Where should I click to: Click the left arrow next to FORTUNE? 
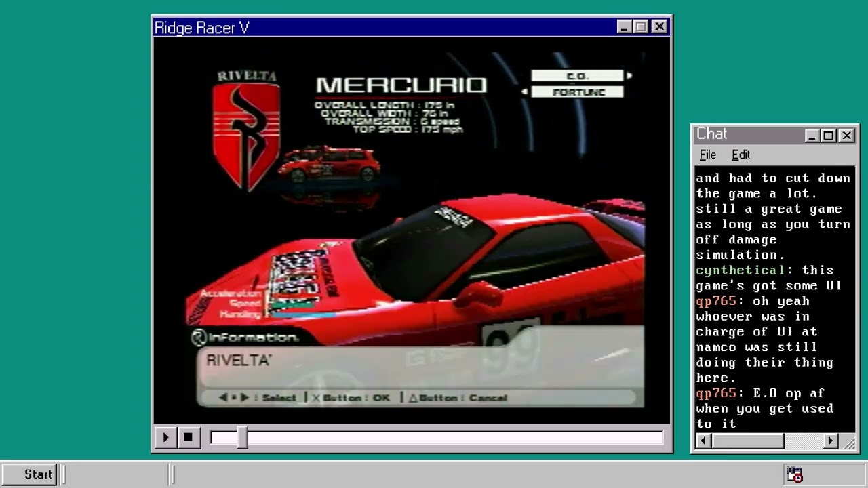pos(525,91)
